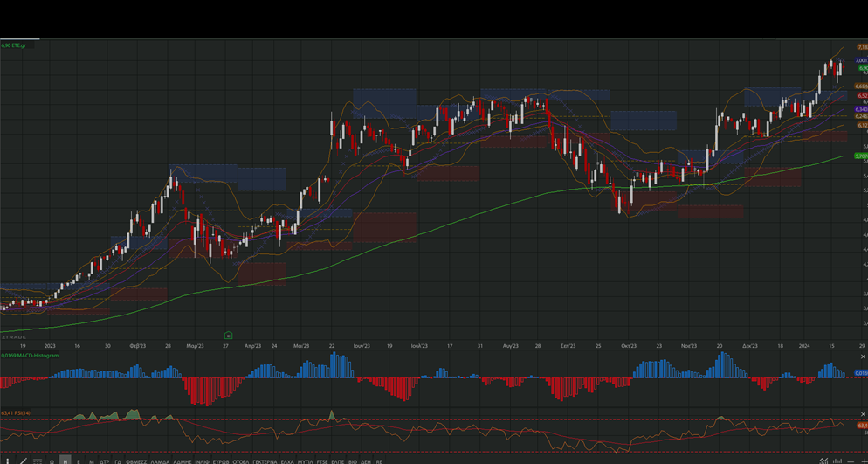Switch to the ΔΤΡ symbol tab
Image resolution: width=868 pixels, height=464 pixels.
pos(104,461)
